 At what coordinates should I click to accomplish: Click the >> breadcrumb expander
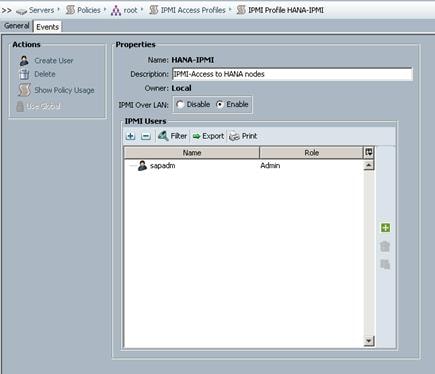7,10
